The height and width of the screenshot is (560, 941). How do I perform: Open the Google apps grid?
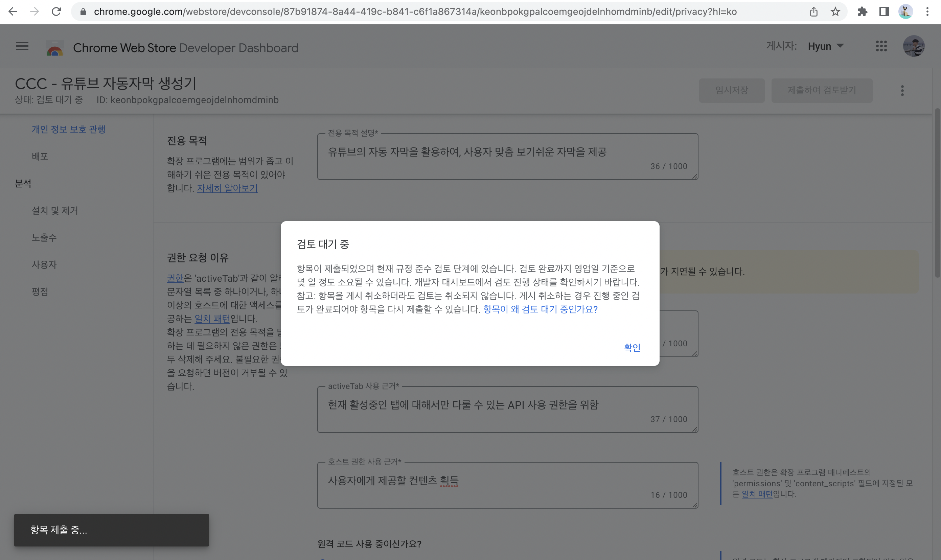pyautogui.click(x=881, y=46)
